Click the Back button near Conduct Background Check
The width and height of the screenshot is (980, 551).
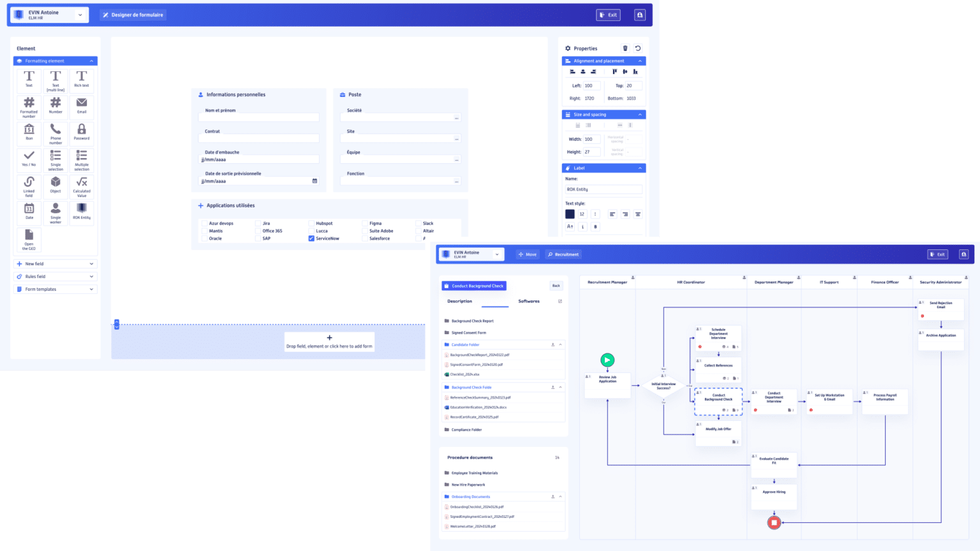555,285
